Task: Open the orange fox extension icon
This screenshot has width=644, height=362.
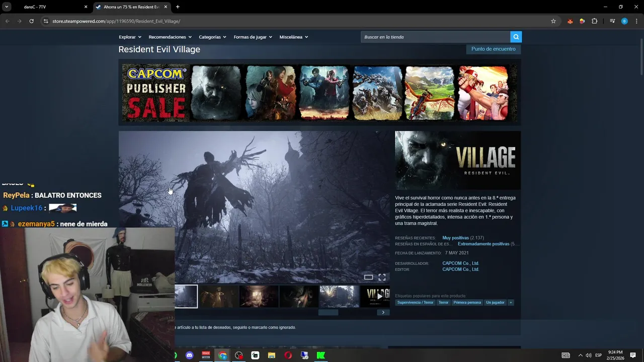Action: pyautogui.click(x=570, y=21)
